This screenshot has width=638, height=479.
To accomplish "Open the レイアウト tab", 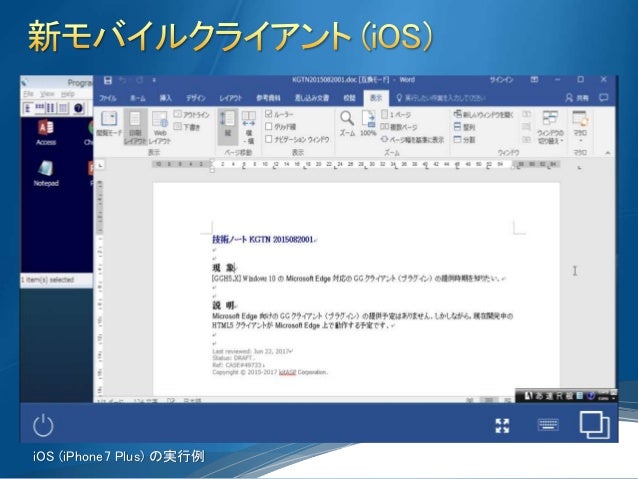I will 231,98.
